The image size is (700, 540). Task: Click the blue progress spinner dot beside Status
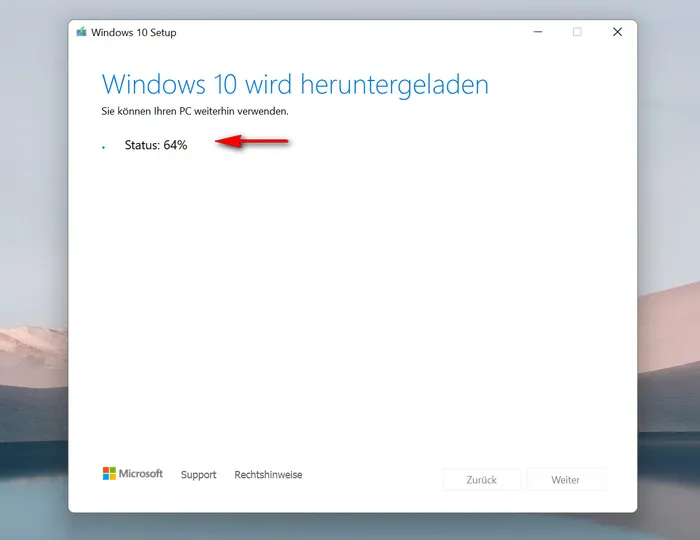tap(104, 147)
